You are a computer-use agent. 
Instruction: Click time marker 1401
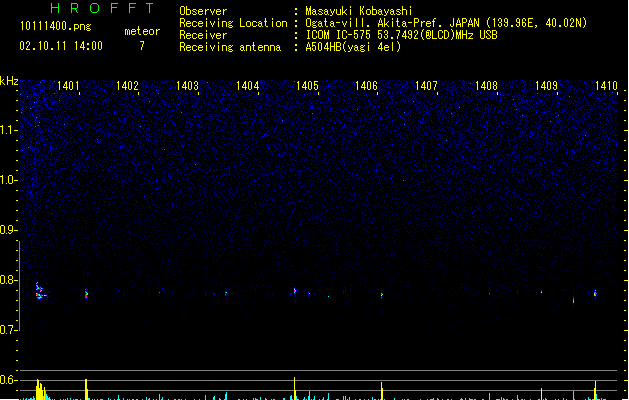tap(68, 86)
